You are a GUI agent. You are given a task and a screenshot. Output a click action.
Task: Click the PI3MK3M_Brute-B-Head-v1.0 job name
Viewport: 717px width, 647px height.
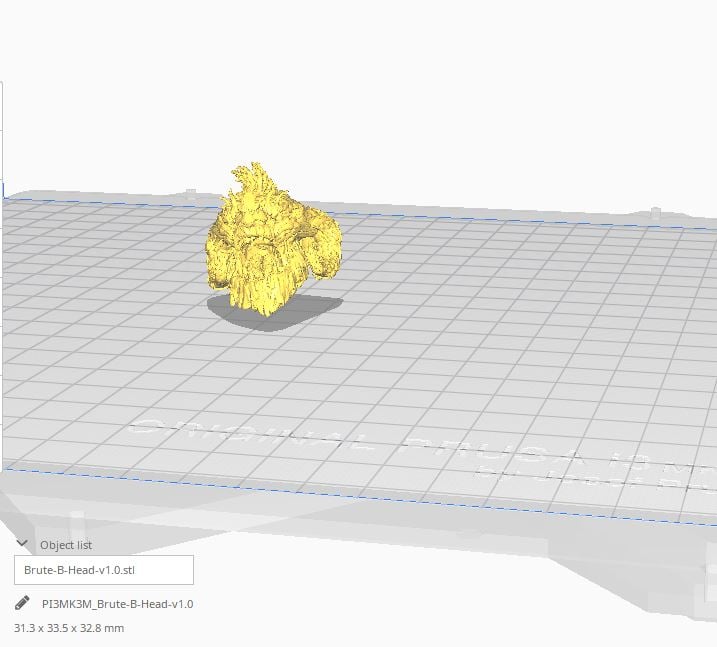pos(117,604)
